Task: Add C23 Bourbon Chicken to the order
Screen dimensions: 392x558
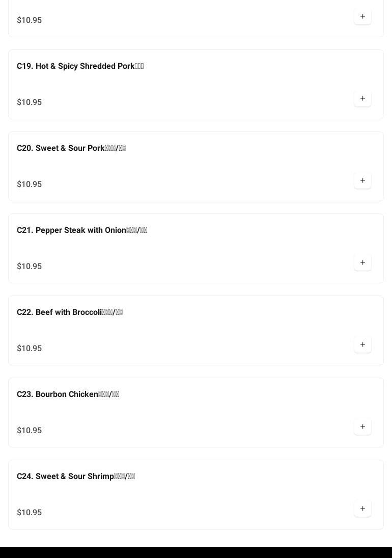Action: pyautogui.click(x=362, y=427)
